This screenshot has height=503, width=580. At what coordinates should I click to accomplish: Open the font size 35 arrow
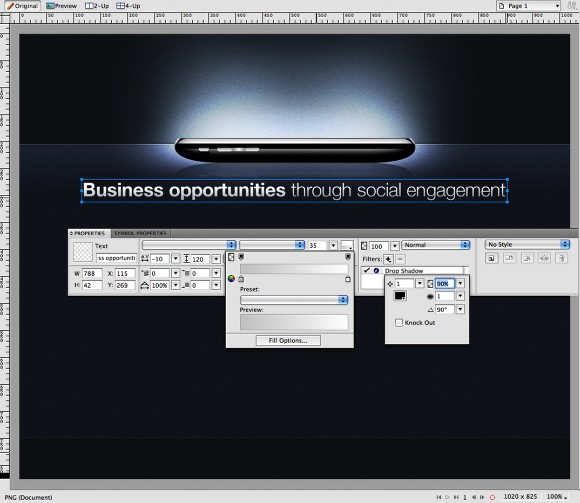point(333,245)
